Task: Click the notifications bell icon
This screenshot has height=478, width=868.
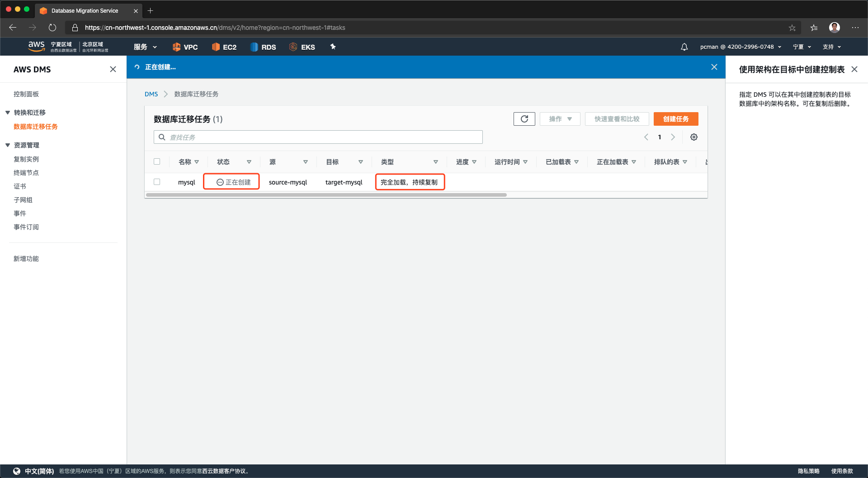Action: coord(684,47)
